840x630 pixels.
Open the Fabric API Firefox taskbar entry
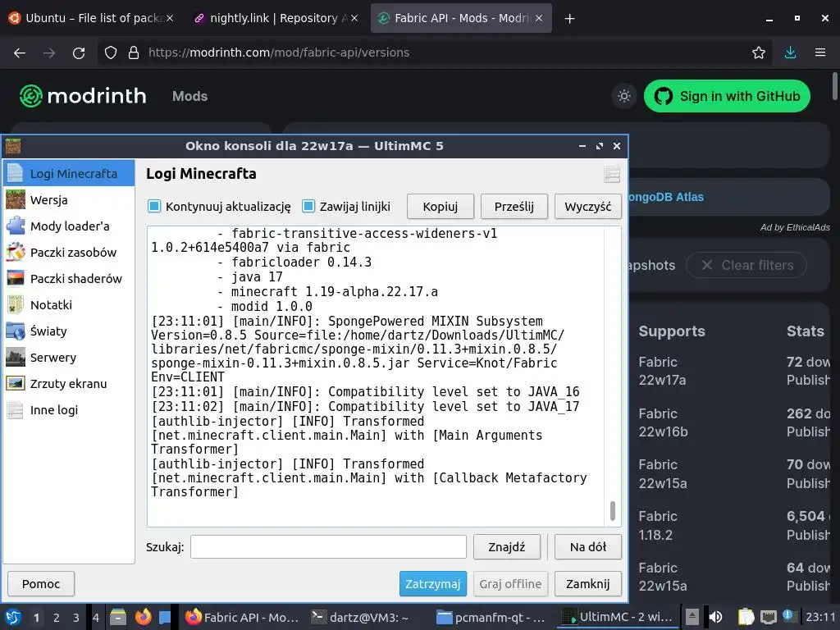(242, 618)
